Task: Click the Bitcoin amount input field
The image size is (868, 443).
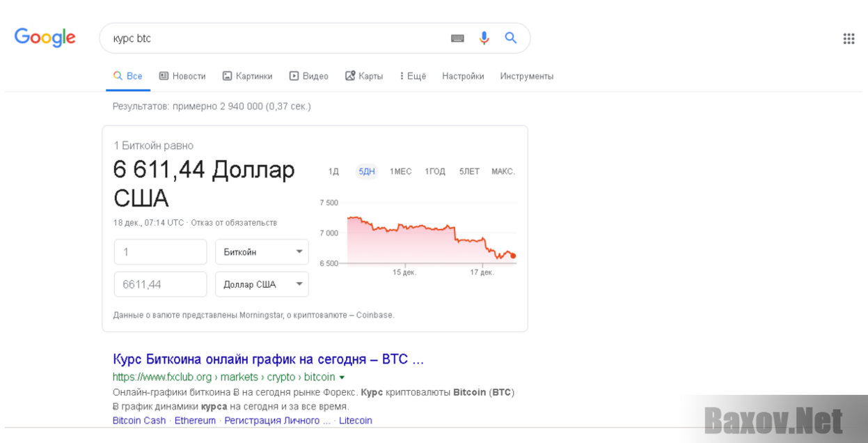Action: 160,252
